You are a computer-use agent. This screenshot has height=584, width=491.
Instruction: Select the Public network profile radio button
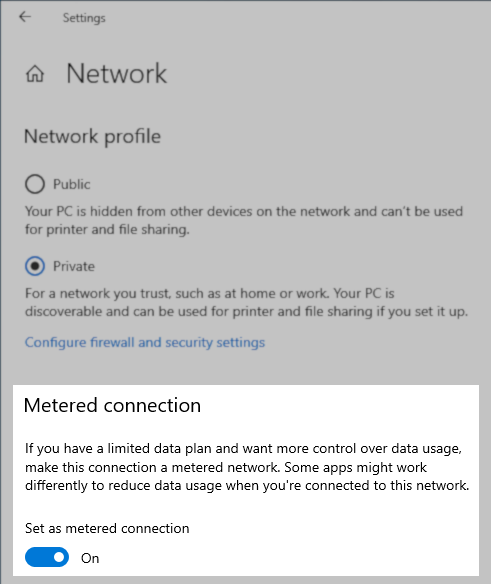pos(35,184)
